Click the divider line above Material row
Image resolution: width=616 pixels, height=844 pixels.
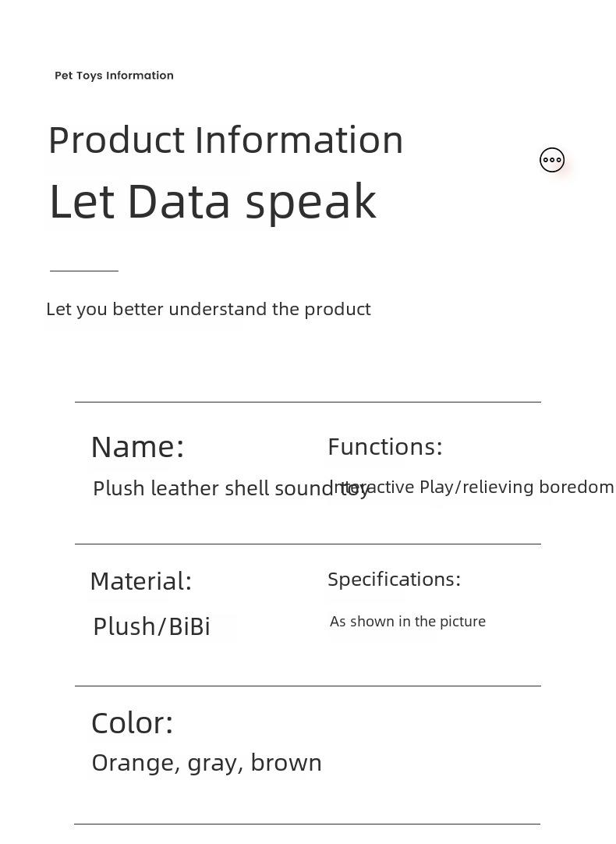(x=307, y=544)
